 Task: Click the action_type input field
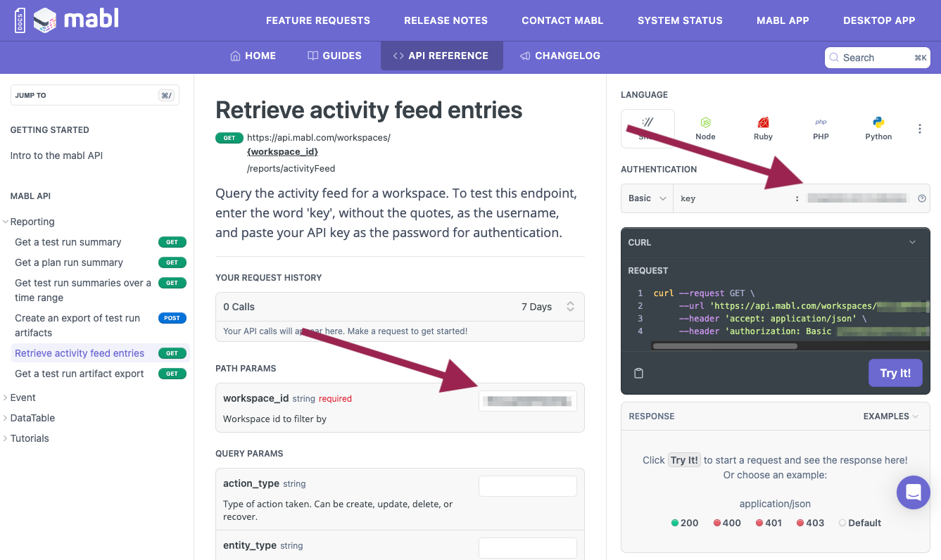click(528, 486)
